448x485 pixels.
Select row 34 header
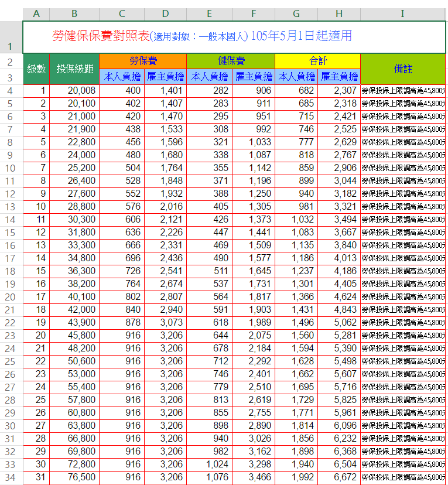[11, 477]
